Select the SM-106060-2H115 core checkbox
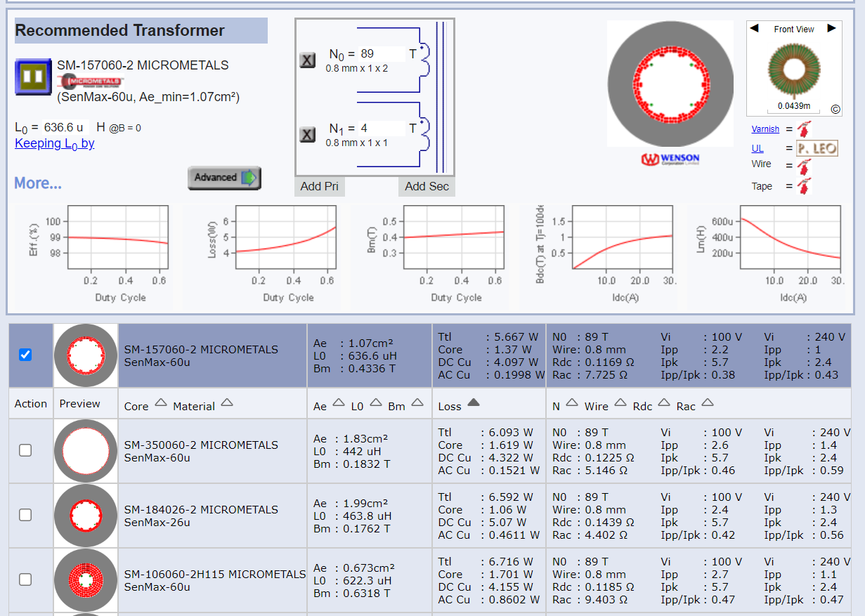The image size is (865, 616). click(25, 579)
